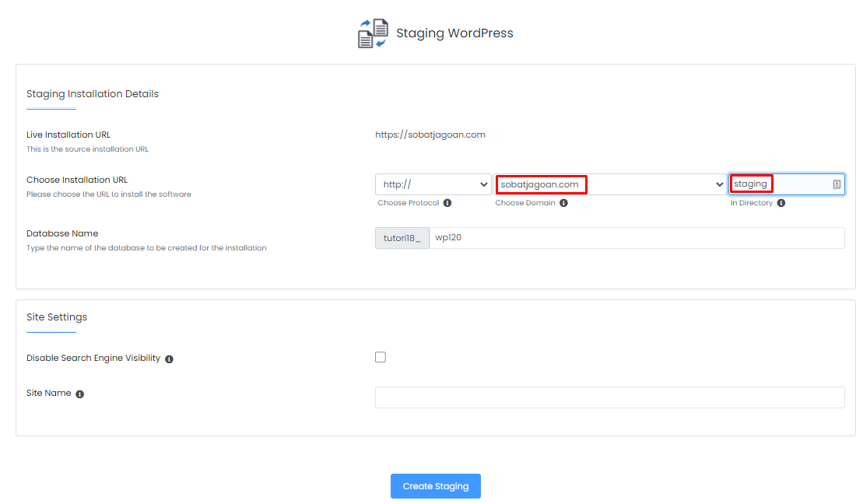Click the Database Name field containing wp120
This screenshot has height=504, width=856.
637,238
